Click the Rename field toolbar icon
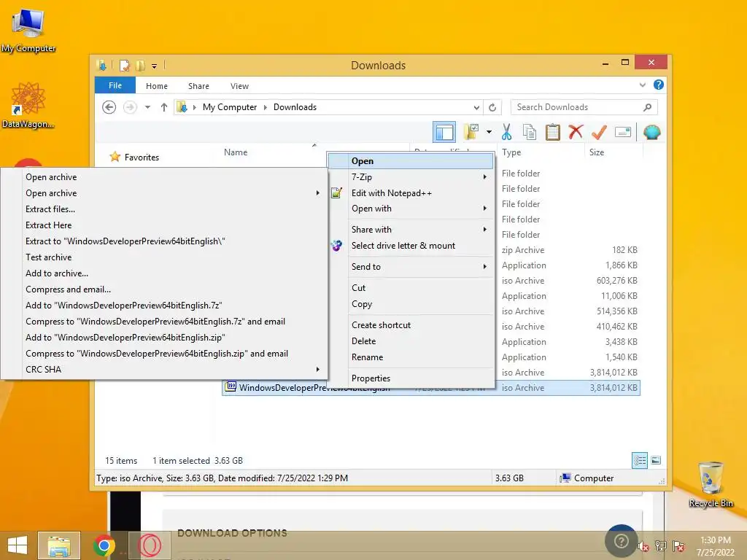 623,132
